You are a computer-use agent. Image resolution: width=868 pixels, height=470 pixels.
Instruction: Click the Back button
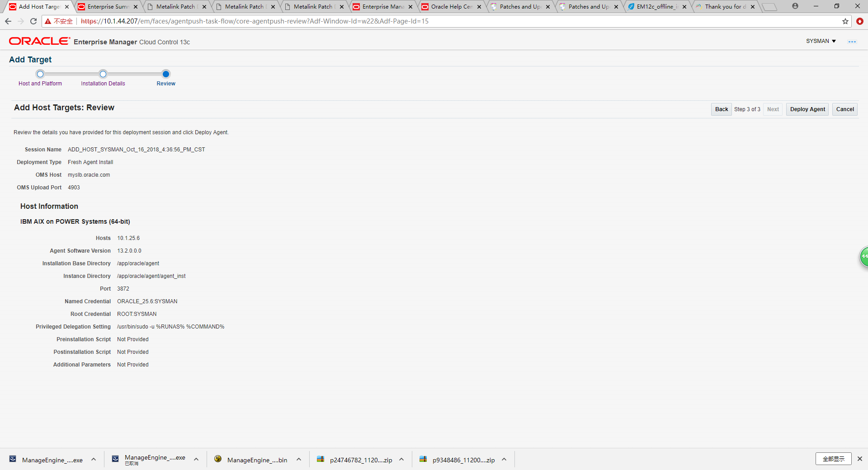click(x=722, y=109)
